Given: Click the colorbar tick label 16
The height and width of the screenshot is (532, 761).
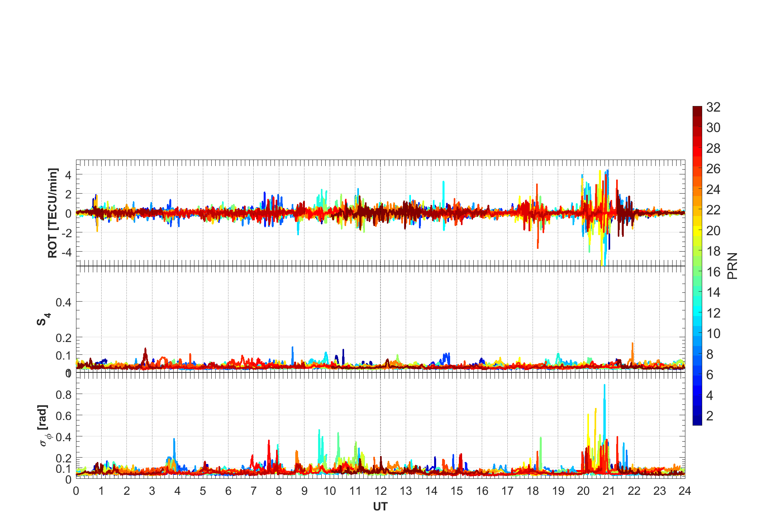Looking at the screenshot, I should point(713,272).
